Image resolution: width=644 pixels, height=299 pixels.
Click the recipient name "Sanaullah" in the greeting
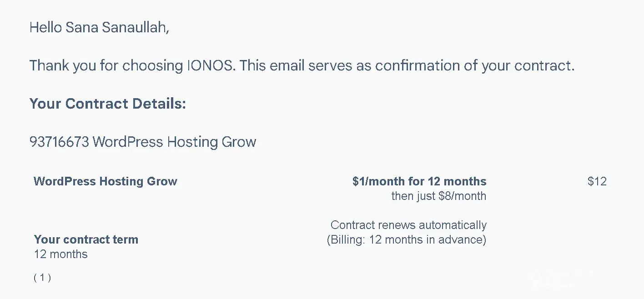(135, 28)
